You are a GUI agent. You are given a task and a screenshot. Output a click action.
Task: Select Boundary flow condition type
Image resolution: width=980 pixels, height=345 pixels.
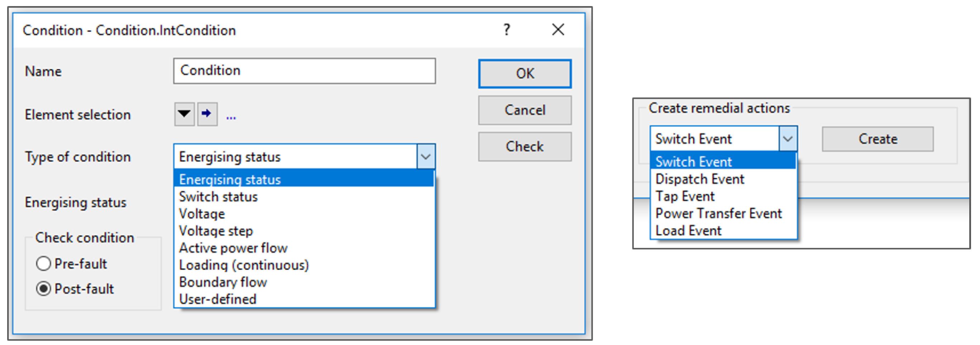223,282
